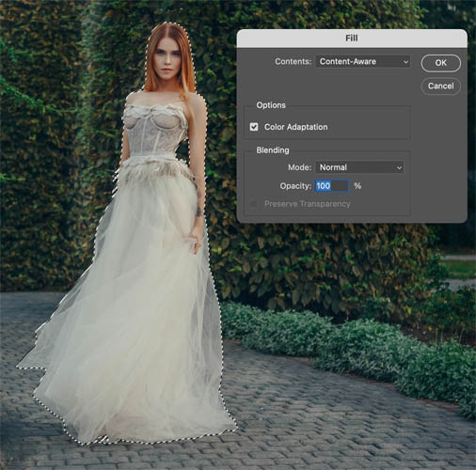Image resolution: width=476 pixels, height=470 pixels.
Task: Open the blending Mode dropdown set to Normal
Action: pos(359,167)
